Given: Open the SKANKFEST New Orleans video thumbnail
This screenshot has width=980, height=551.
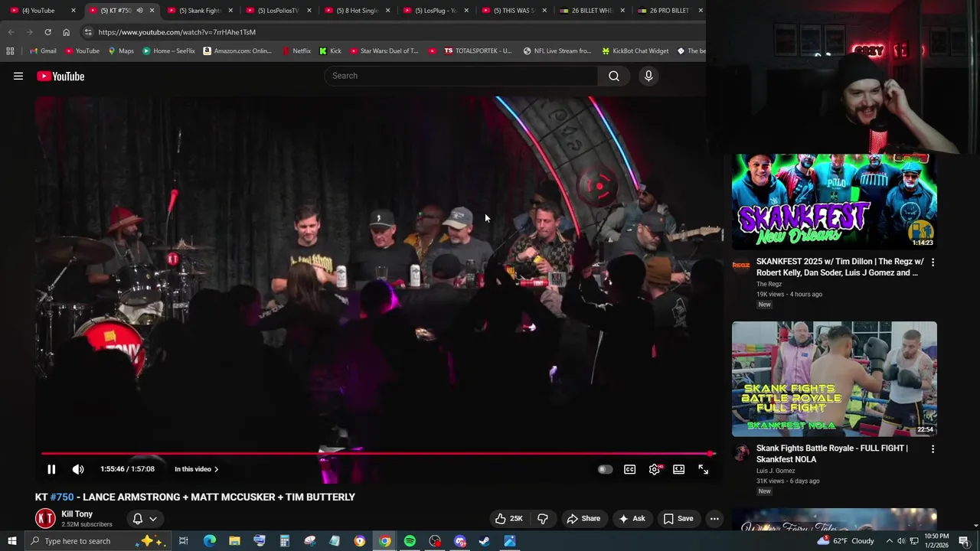Looking at the screenshot, I should point(834,201).
